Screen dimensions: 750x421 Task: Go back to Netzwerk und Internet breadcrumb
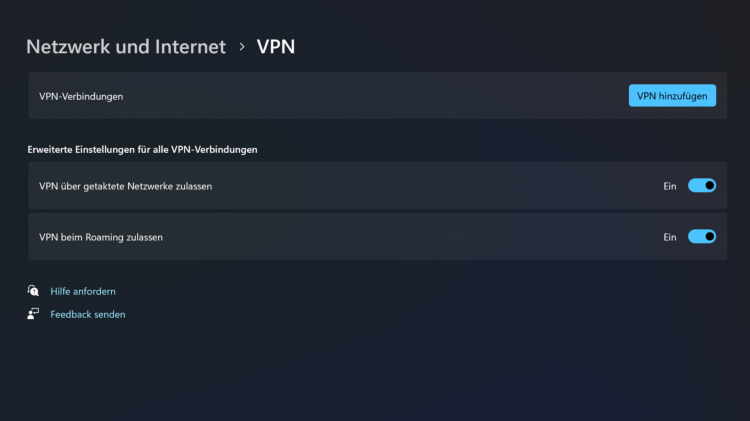[126, 47]
